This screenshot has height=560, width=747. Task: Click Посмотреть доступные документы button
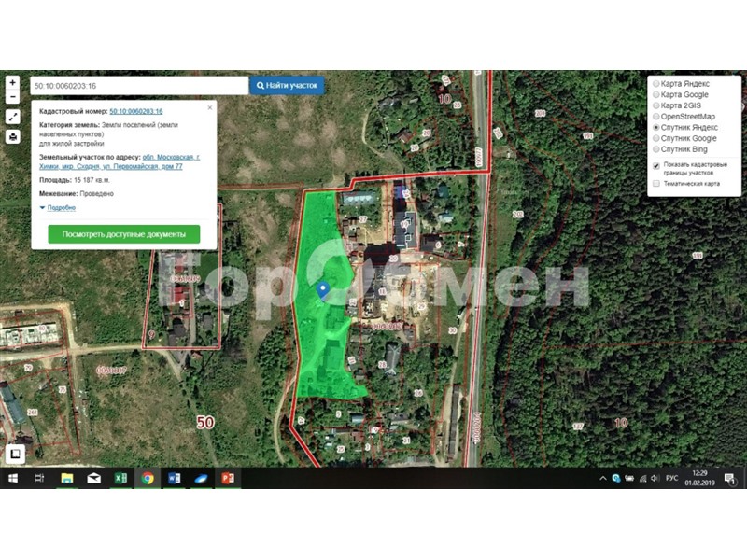click(x=124, y=234)
